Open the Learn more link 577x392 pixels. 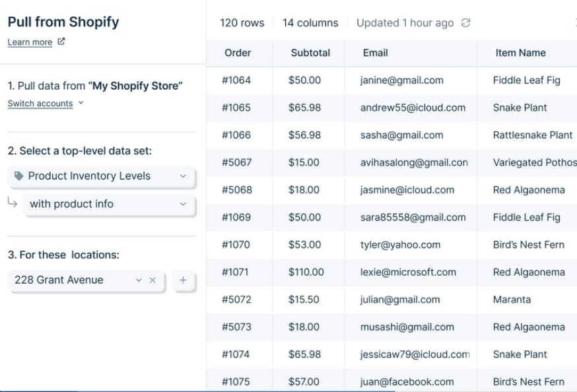click(30, 42)
